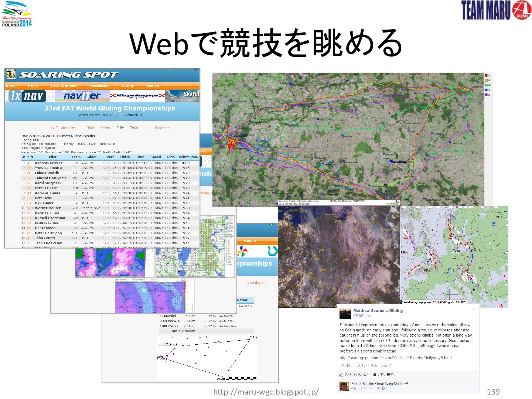The height and width of the screenshot is (399, 532).
Task: Open the Gallery menu item
Action: pos(128,86)
